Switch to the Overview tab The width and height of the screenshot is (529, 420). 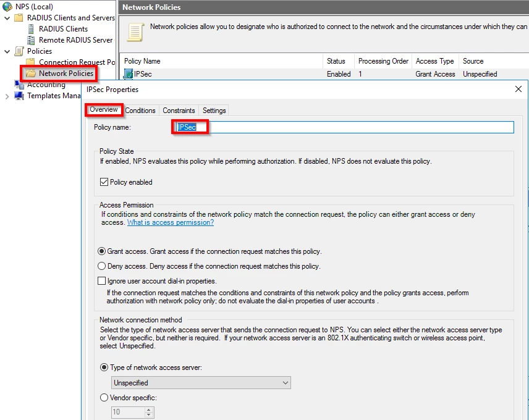click(104, 109)
